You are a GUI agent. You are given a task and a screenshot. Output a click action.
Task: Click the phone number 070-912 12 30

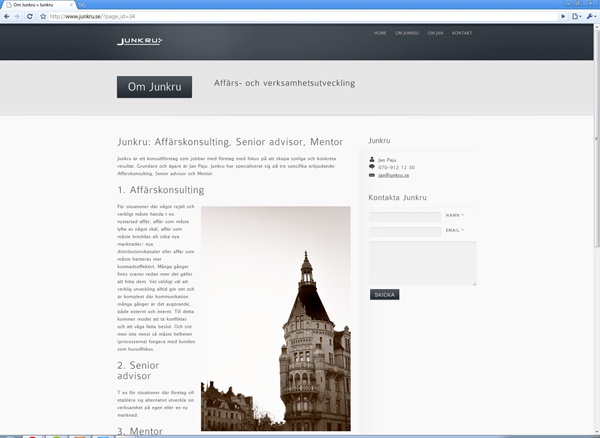396,168
